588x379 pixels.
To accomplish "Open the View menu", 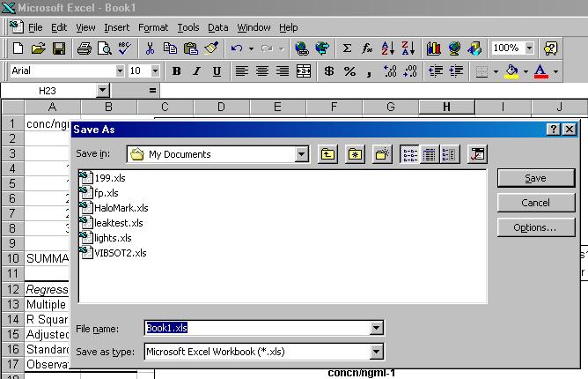I will coord(85,28).
